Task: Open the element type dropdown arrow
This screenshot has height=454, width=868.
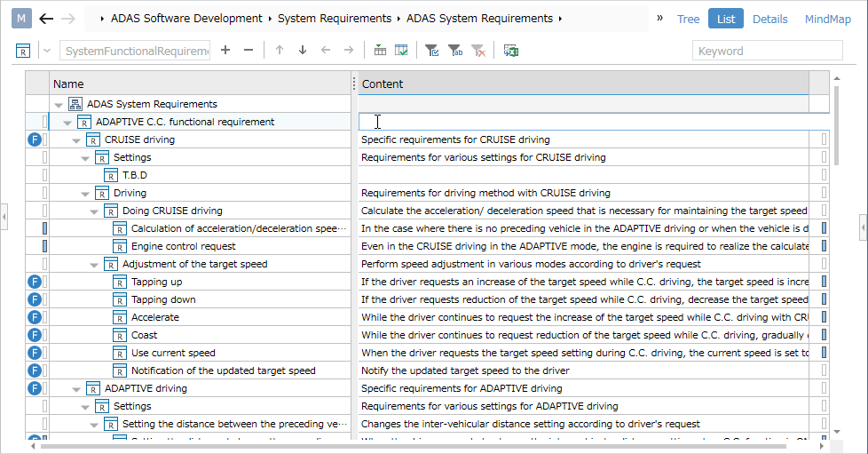Action: (x=47, y=51)
